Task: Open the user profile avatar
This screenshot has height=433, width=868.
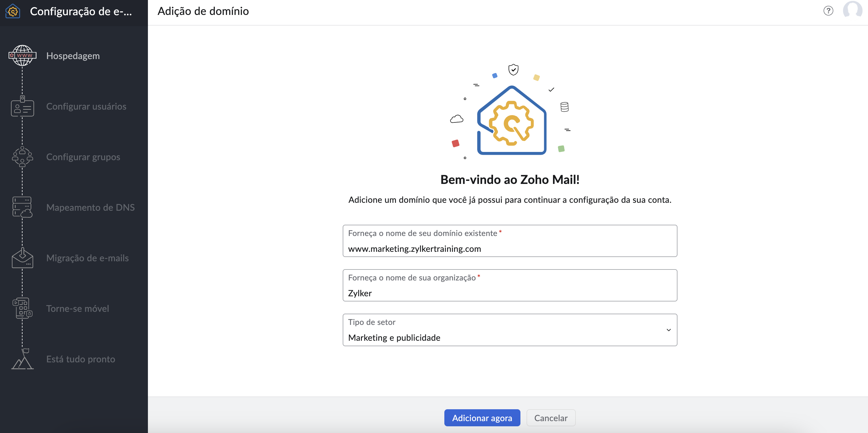Action: pos(852,9)
